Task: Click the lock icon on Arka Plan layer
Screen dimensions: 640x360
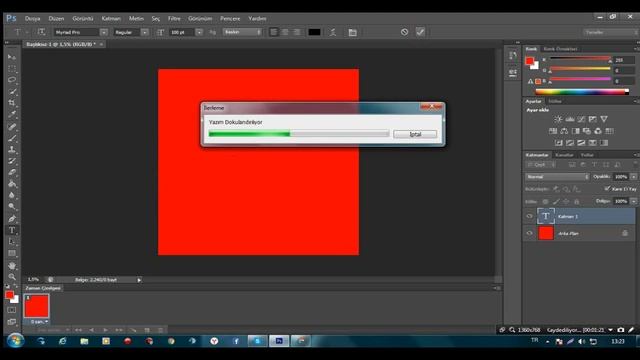Action: [x=624, y=233]
